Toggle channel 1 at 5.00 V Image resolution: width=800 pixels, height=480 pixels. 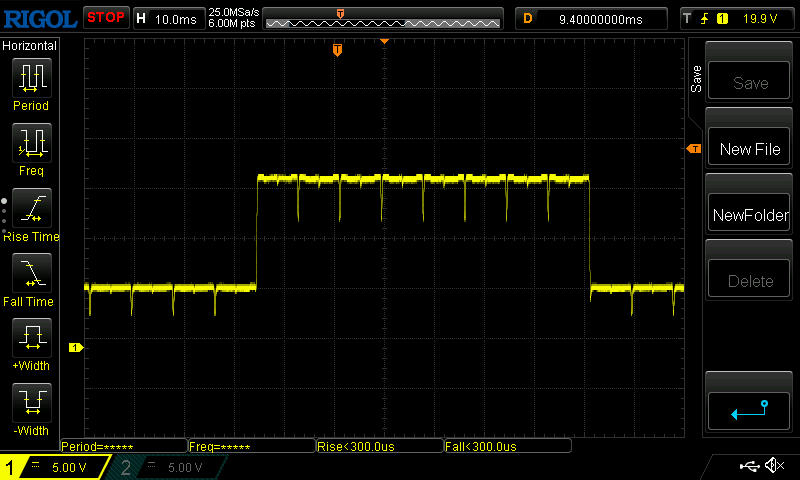click(55, 467)
